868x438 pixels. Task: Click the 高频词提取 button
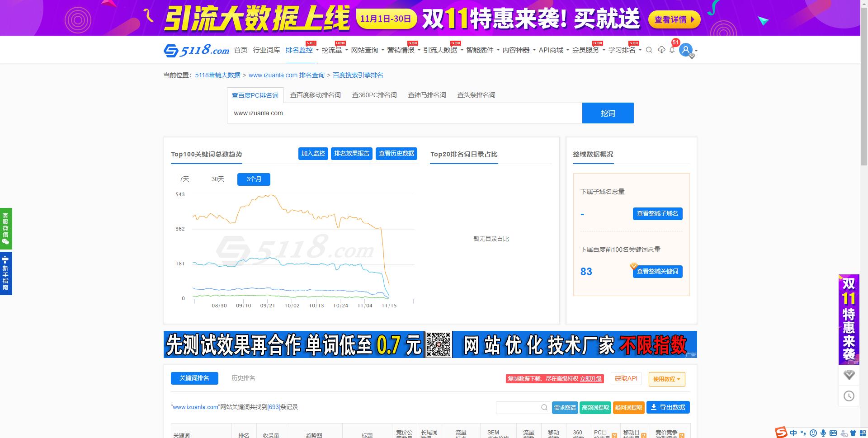pyautogui.click(x=595, y=408)
